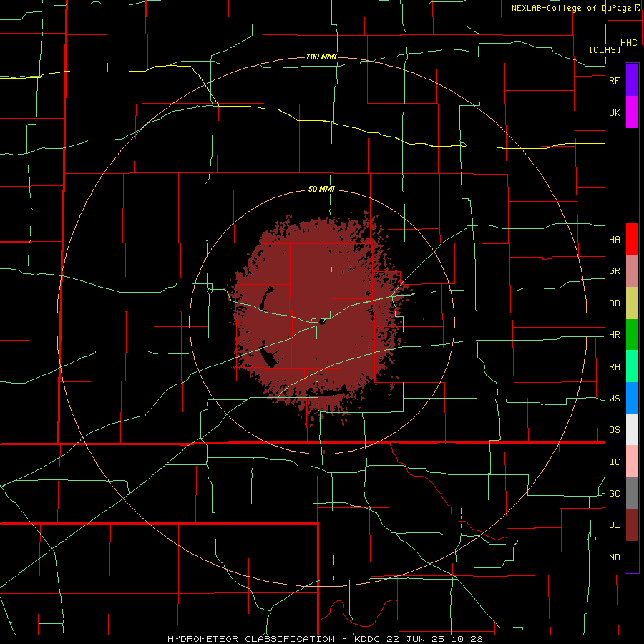This screenshot has width=644, height=644.
Task: Click the 'RA' legend label
Action: (x=615, y=367)
